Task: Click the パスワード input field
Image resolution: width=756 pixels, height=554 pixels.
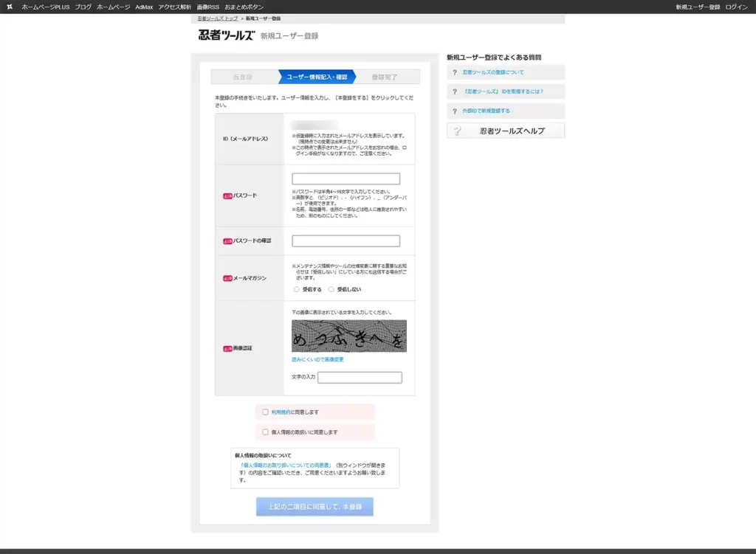Action: coord(346,179)
